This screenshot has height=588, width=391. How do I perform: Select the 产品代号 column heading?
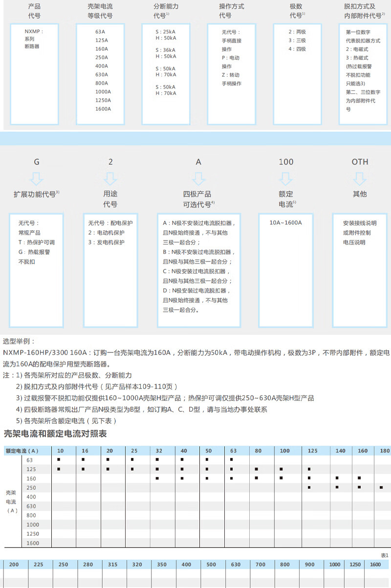pyautogui.click(x=34, y=11)
